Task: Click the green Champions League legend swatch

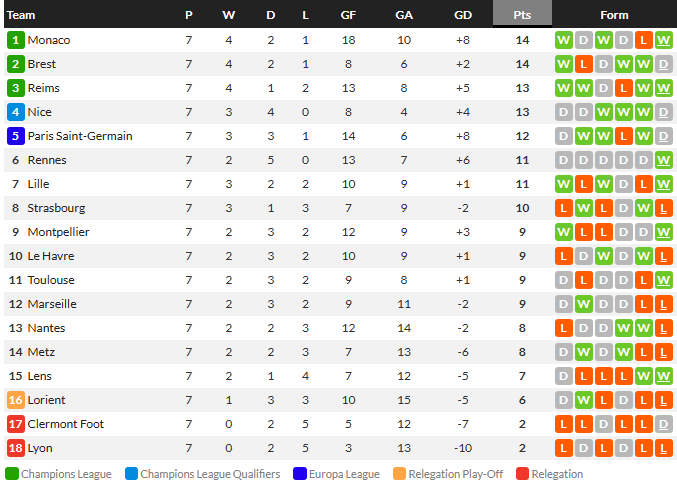Action: coord(12,474)
